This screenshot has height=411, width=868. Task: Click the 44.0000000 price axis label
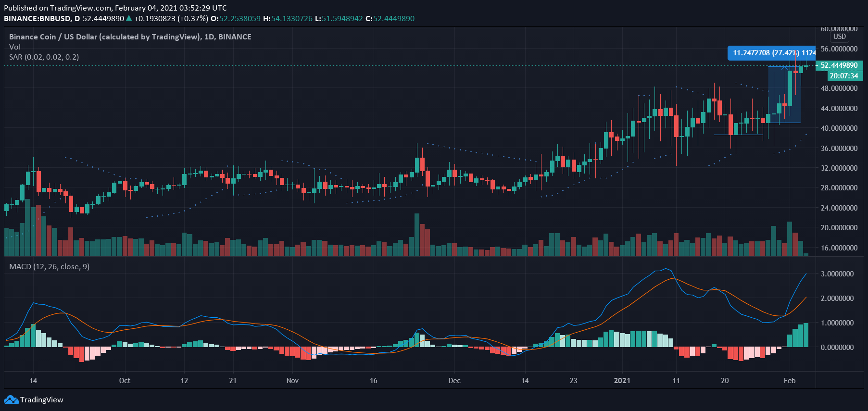[839, 109]
